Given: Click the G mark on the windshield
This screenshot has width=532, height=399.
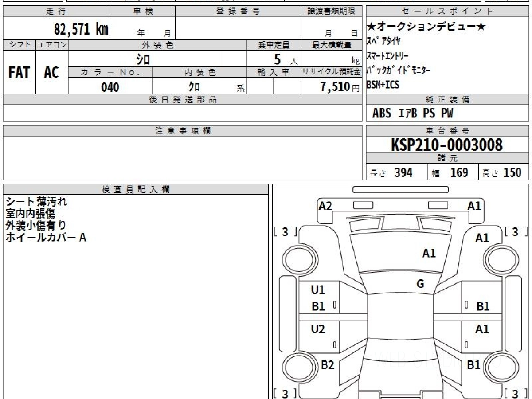Looking at the screenshot, I should point(420,284).
